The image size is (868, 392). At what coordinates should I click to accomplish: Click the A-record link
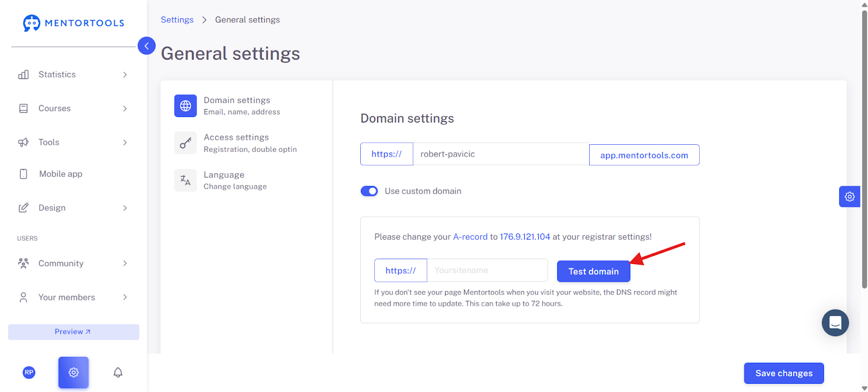(x=470, y=237)
